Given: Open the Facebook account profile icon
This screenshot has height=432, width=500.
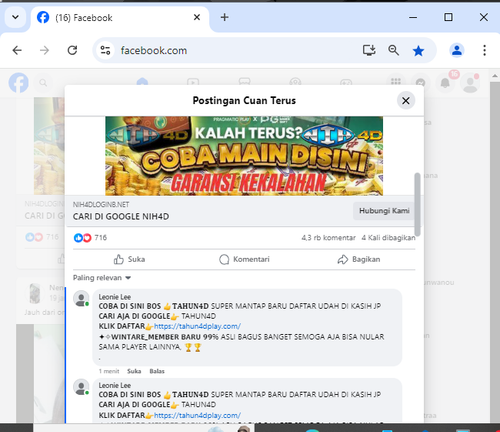Looking at the screenshot, I should tap(470, 83).
